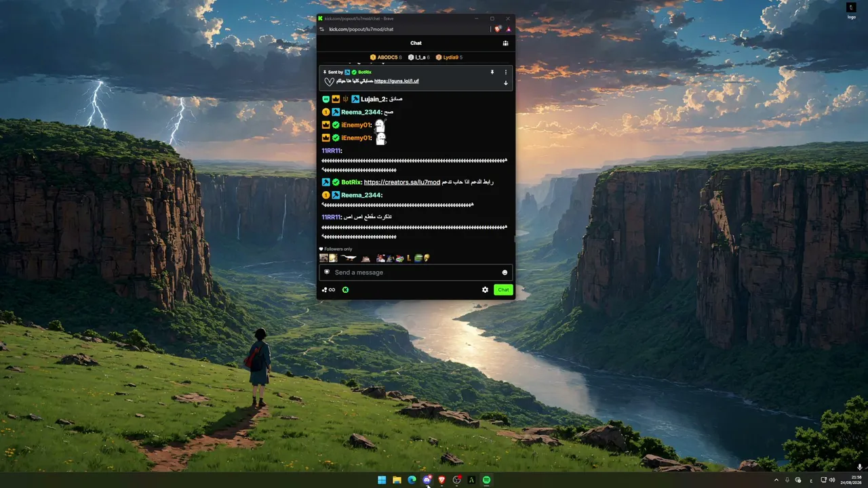The width and height of the screenshot is (868, 488).
Task: Click the Brave Rewards triangle icon
Action: 508,29
